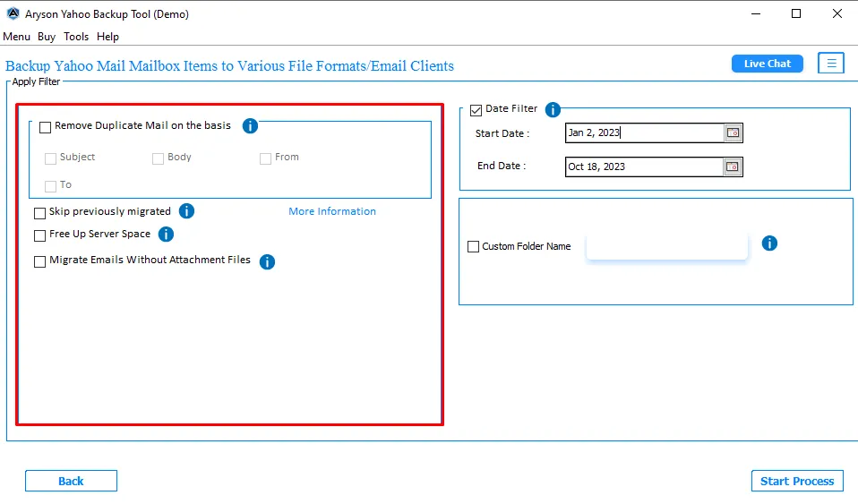Screen dimensions: 858x504
Task: Click info icon beside Free Up Server Space
Action: pos(166,235)
